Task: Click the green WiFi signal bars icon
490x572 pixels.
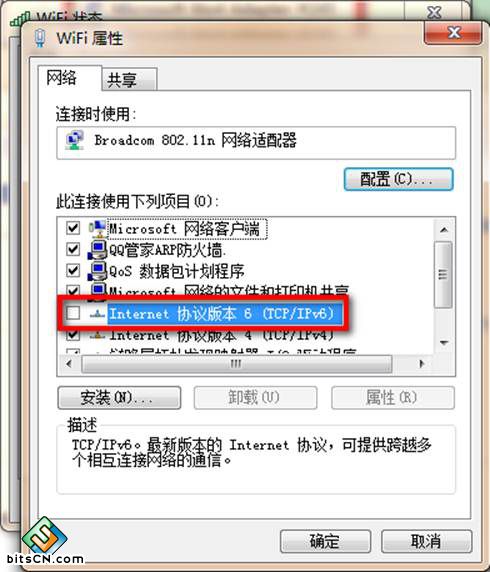Action: click(x=20, y=19)
